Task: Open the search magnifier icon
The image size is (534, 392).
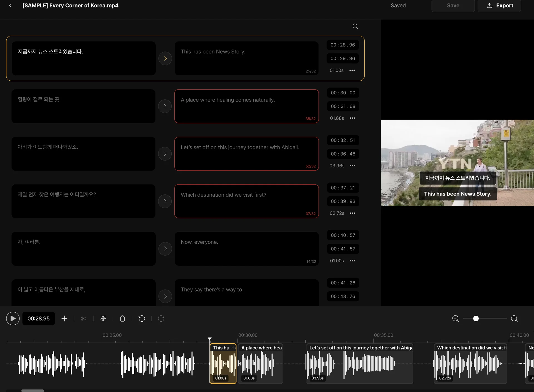Action: point(355,26)
